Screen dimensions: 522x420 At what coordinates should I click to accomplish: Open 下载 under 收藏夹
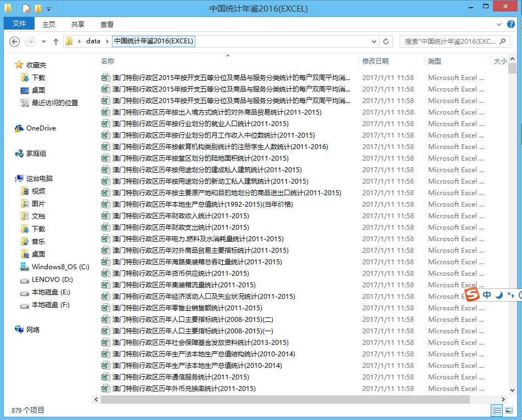click(x=38, y=77)
